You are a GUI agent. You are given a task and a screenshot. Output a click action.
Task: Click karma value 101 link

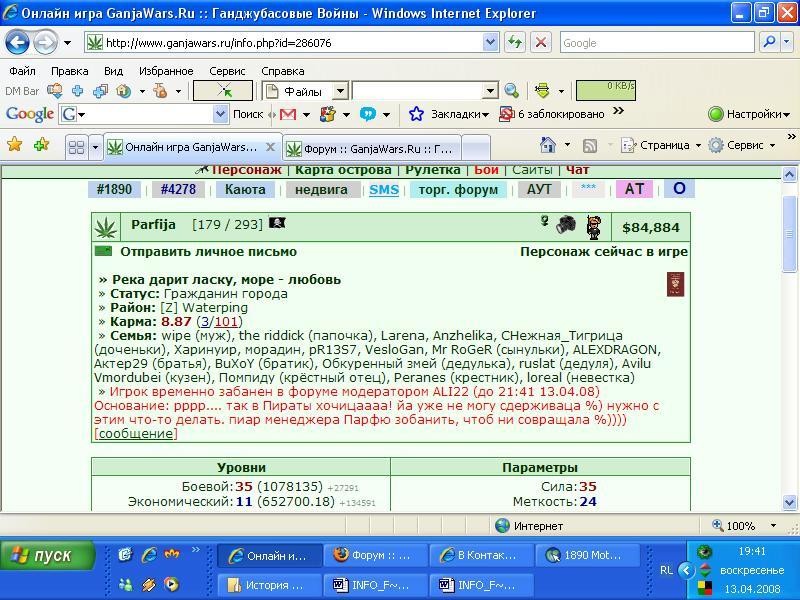coord(226,322)
